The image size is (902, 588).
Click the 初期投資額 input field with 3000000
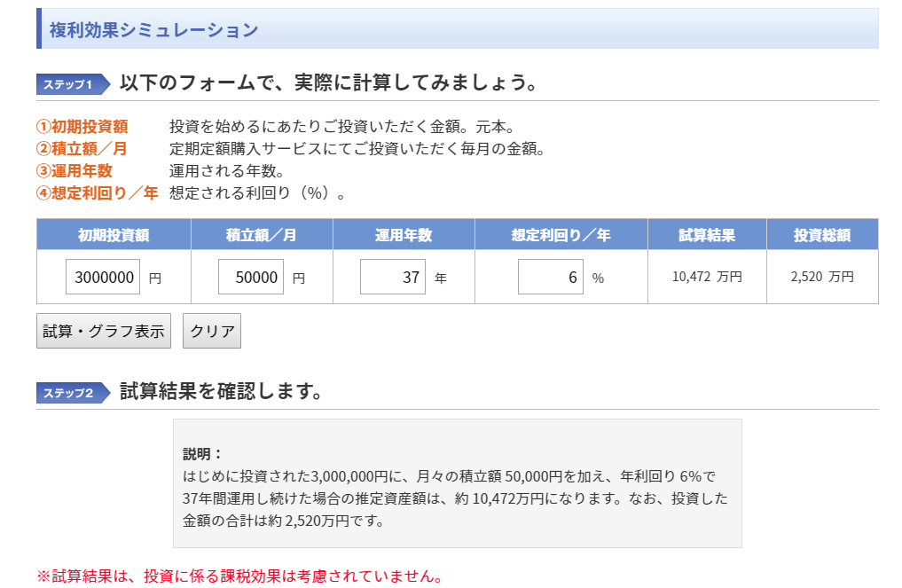103,277
